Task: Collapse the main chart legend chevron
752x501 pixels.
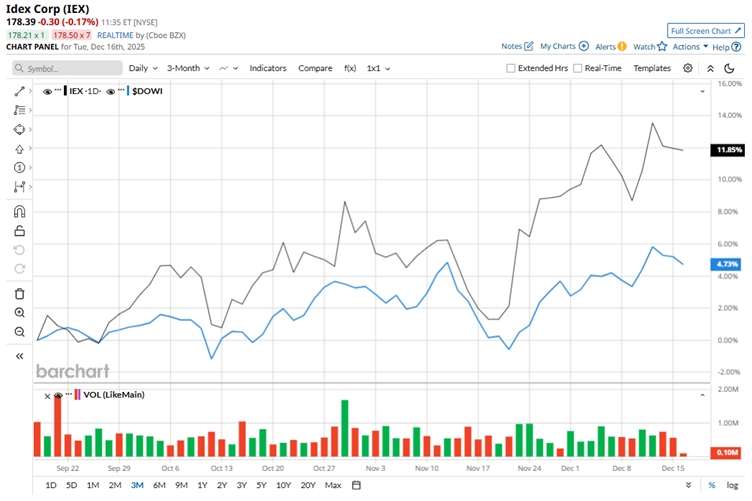Action: click(x=702, y=91)
